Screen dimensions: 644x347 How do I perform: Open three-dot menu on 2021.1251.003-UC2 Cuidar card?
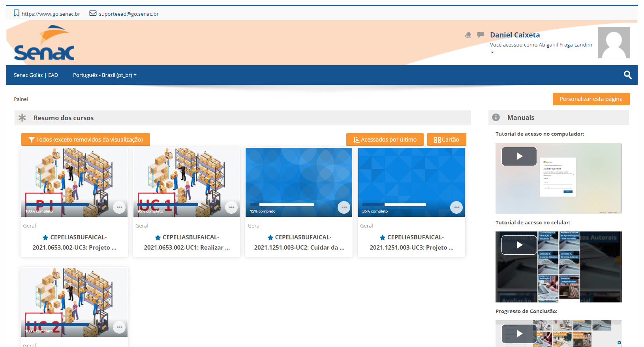344,207
